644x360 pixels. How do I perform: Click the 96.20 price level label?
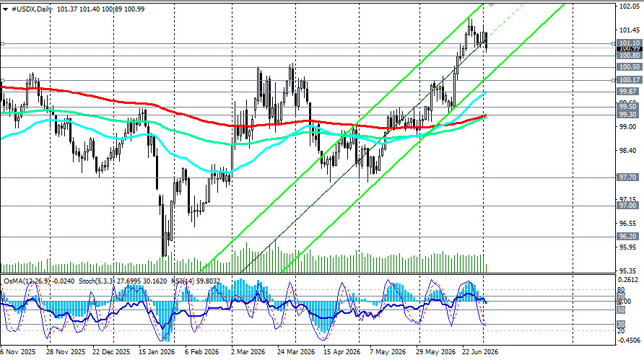(627, 237)
